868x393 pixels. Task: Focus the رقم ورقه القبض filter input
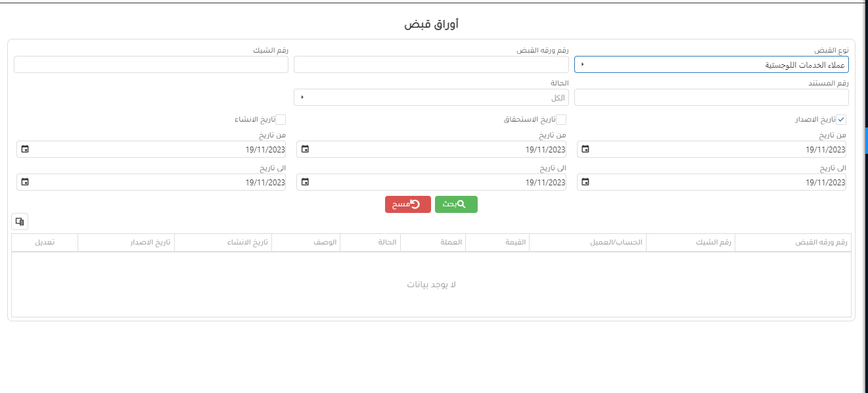coord(431,64)
